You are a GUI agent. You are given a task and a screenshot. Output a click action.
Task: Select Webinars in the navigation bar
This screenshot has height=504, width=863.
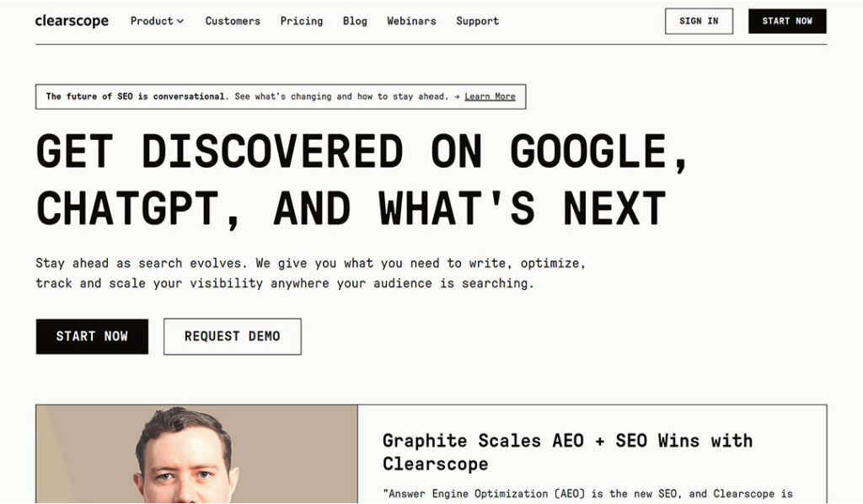(411, 21)
